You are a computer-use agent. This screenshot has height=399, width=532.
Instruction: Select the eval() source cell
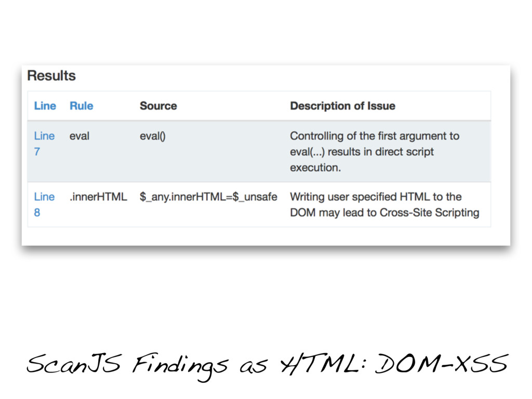(x=153, y=136)
